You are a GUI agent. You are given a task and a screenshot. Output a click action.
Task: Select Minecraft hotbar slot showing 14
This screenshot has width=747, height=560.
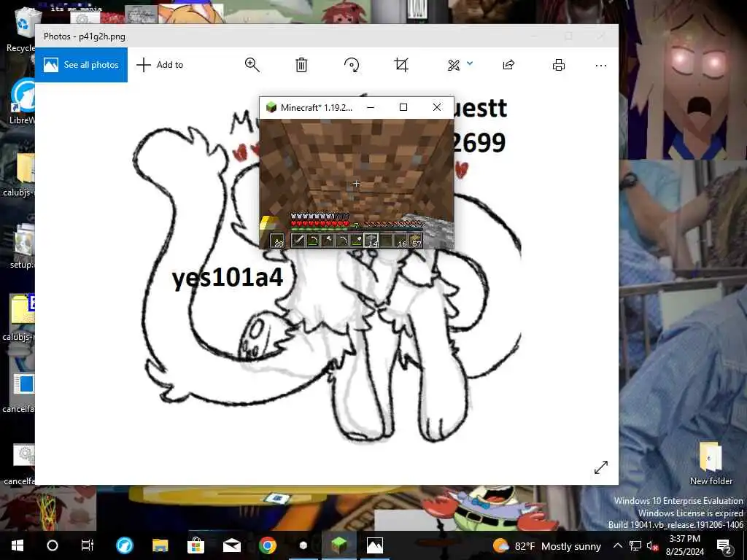(371, 241)
